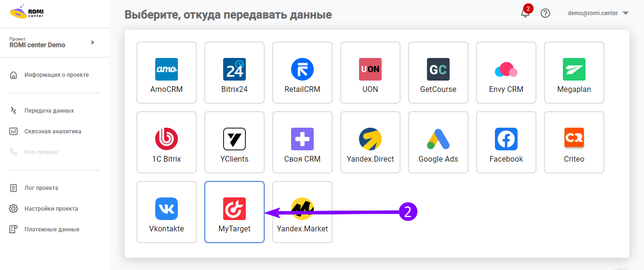Open the help question mark icon

pyautogui.click(x=545, y=13)
